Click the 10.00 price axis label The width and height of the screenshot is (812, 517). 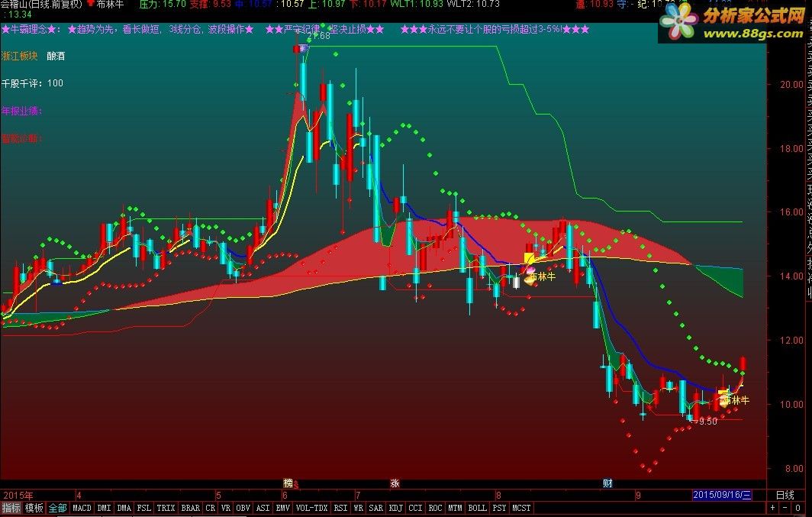coord(791,404)
